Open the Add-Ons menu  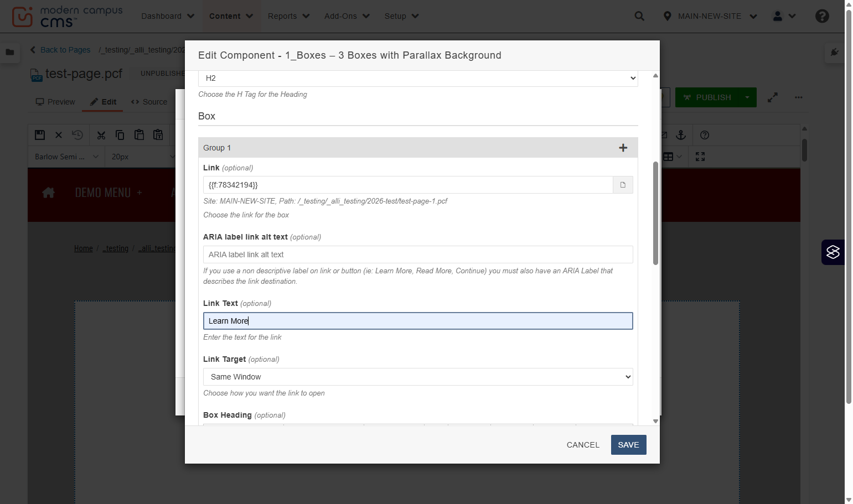click(347, 16)
